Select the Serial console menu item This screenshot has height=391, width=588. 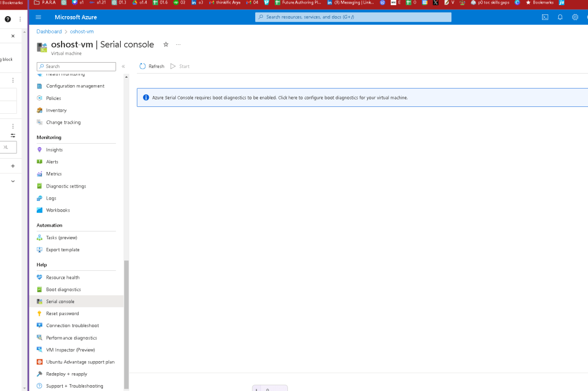pyautogui.click(x=76, y=301)
